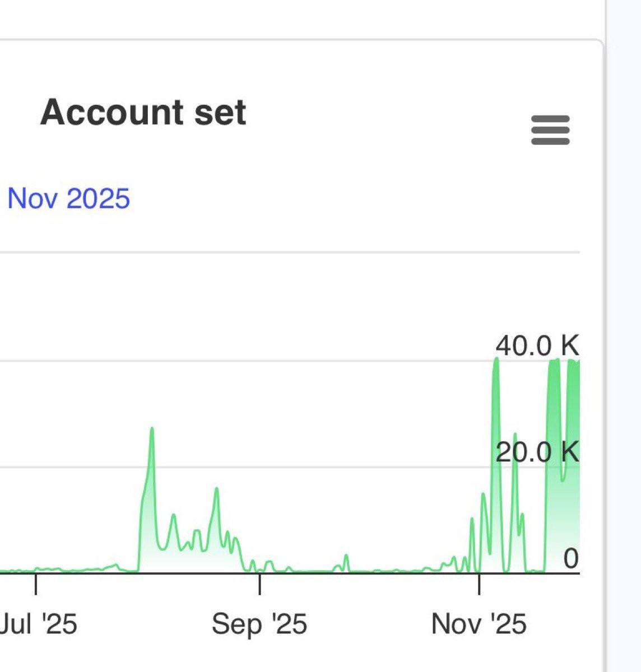The width and height of the screenshot is (641, 672).
Task: Click the 0 y-axis label
Action: (570, 558)
